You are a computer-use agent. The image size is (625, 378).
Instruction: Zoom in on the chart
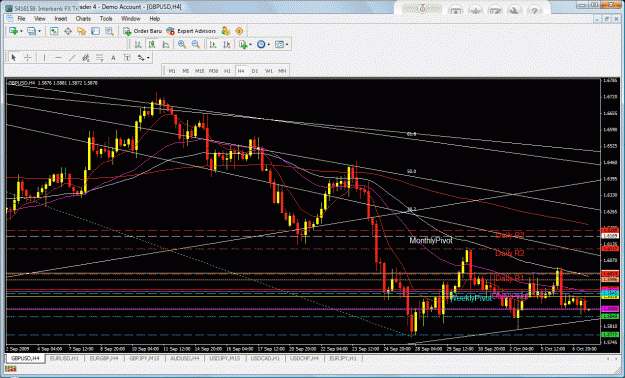tap(182, 45)
